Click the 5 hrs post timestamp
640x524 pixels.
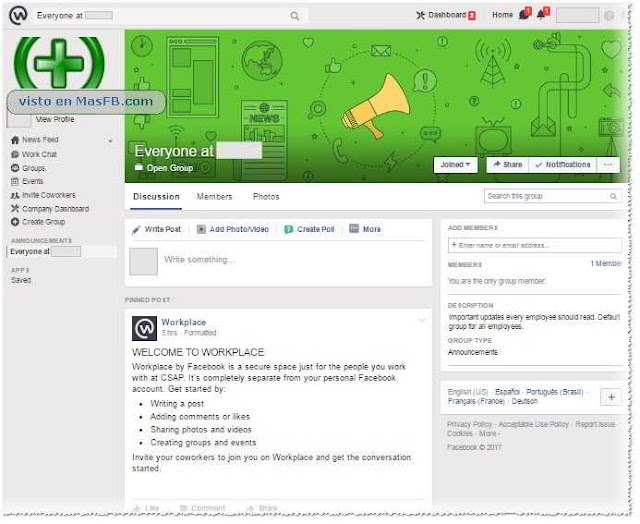point(169,333)
